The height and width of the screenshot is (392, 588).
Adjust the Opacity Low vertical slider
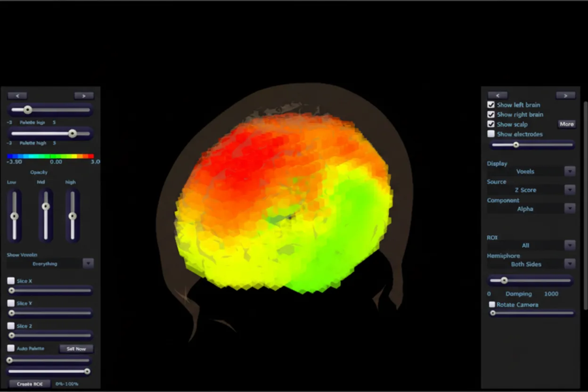(x=15, y=215)
